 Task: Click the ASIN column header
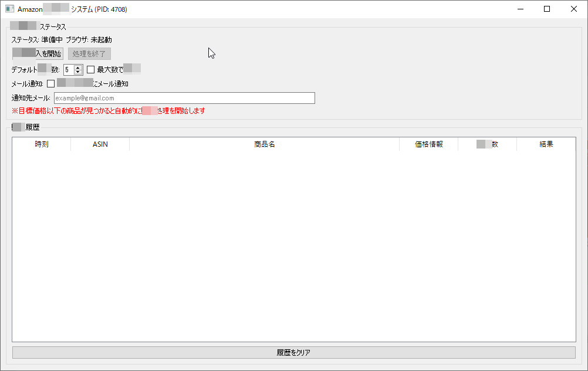[100, 144]
